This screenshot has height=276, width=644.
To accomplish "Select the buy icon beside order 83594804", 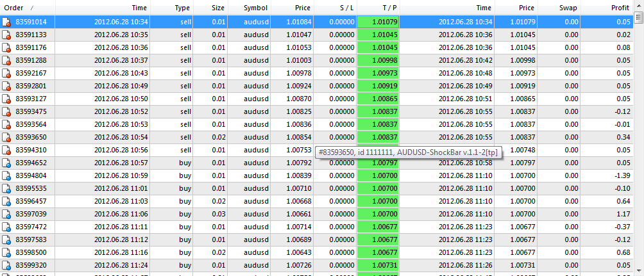I will [6, 176].
